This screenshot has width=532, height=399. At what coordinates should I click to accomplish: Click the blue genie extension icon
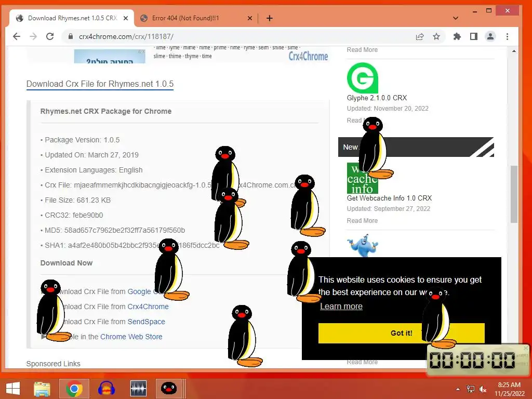pyautogui.click(x=362, y=245)
